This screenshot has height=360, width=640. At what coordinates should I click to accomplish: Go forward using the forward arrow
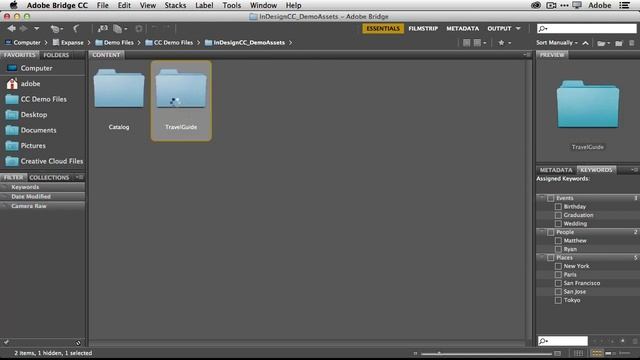pos(24,29)
